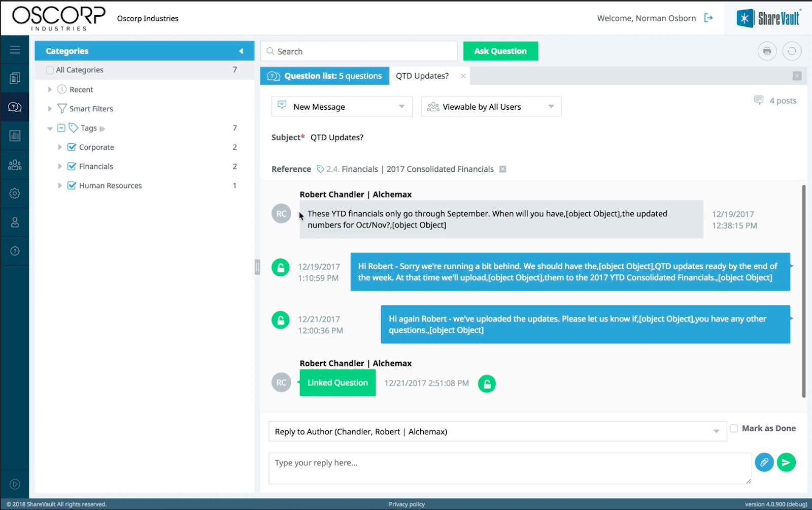Screen dimensions: 812x510
Task: Click the Subject field QTD Updates?
Action: (x=337, y=137)
